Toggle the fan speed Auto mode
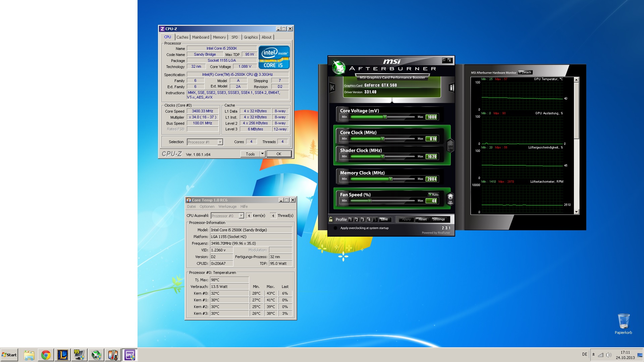 coord(433,194)
